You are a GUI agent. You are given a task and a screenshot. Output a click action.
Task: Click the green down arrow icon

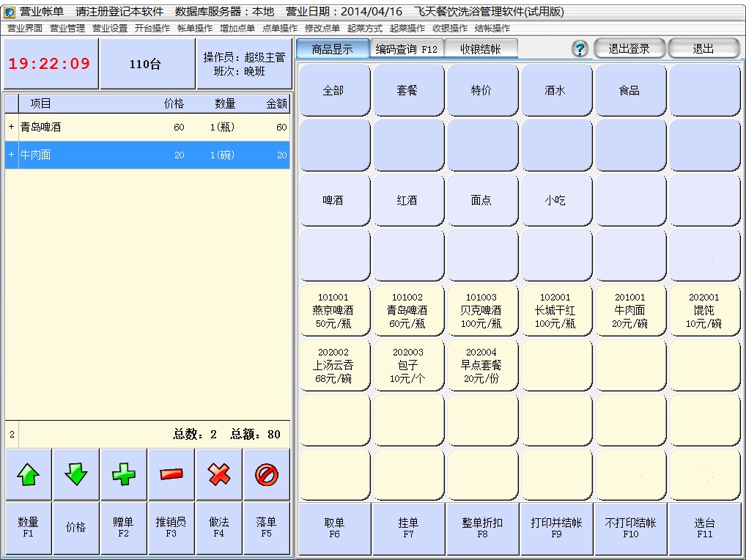[x=75, y=475]
